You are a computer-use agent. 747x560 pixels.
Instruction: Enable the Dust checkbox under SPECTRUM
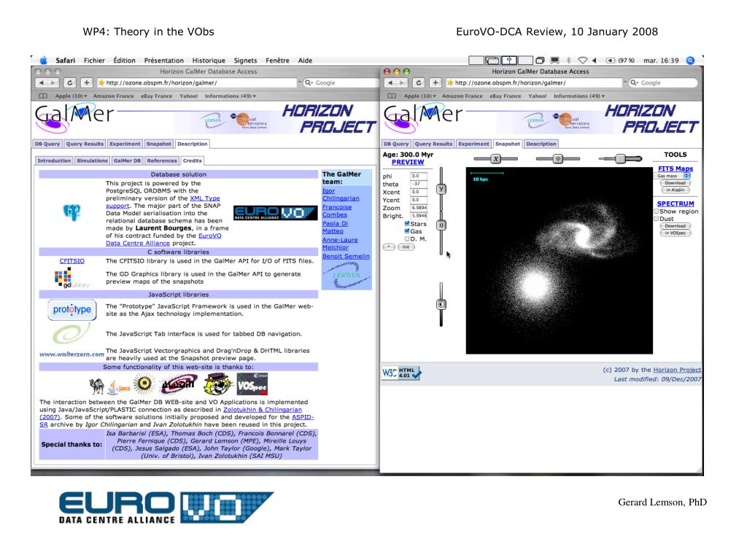[x=656, y=219]
